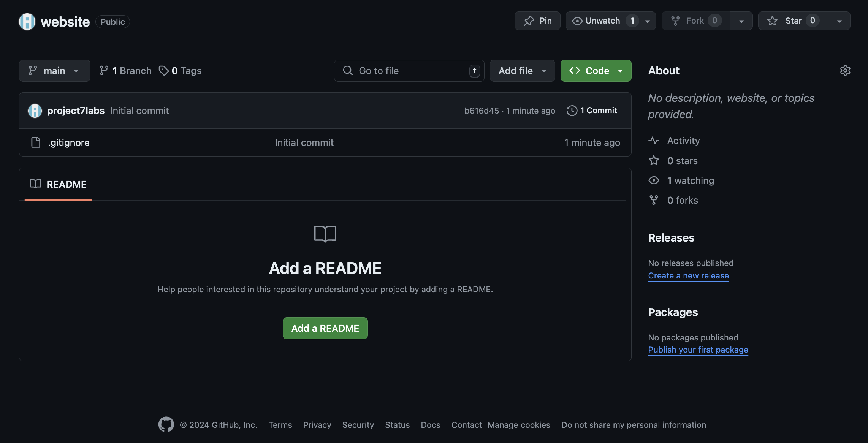The width and height of the screenshot is (868, 443).
Task: Click the GitHub Octocat logo in footer
Action: [x=166, y=424]
